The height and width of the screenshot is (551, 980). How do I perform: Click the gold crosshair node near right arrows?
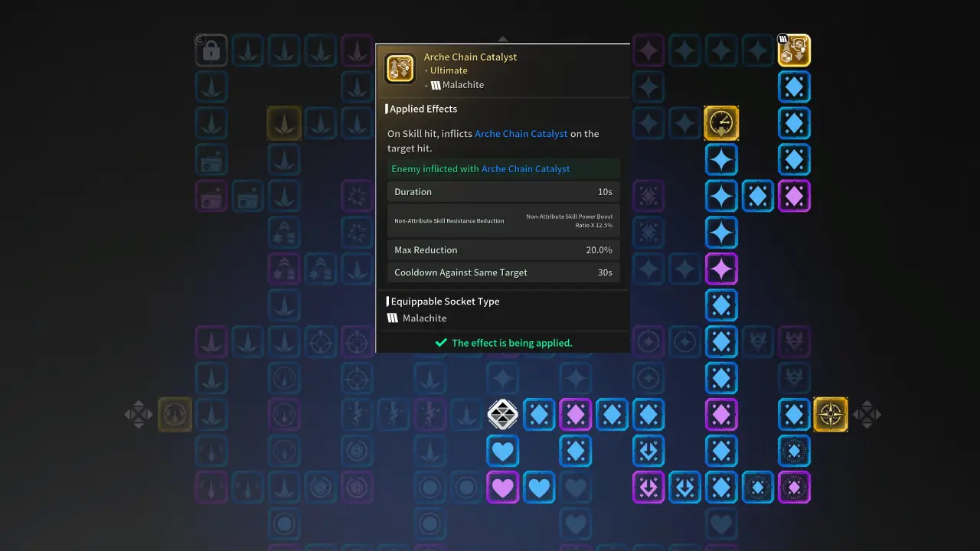coord(831,414)
